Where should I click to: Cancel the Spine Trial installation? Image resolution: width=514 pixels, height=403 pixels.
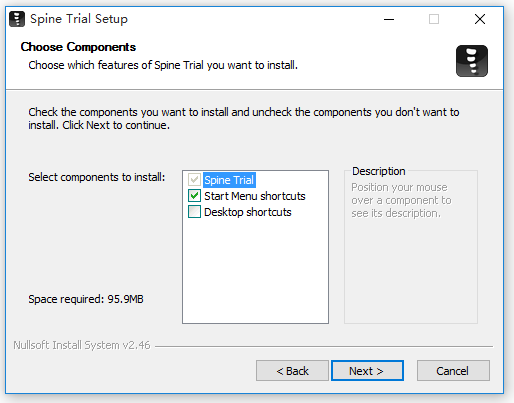pyautogui.click(x=453, y=370)
